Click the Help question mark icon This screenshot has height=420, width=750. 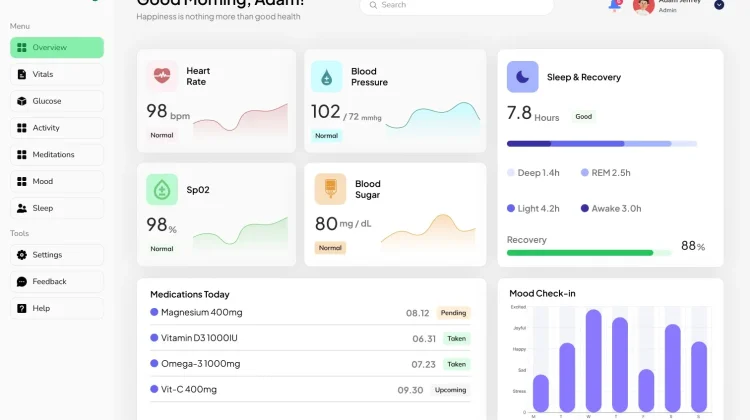click(22, 308)
